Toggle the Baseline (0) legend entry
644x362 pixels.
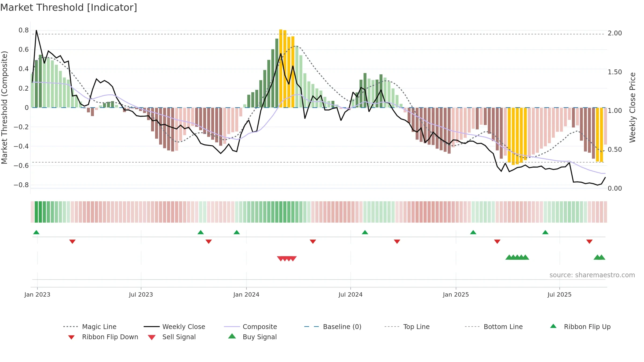coord(333,327)
